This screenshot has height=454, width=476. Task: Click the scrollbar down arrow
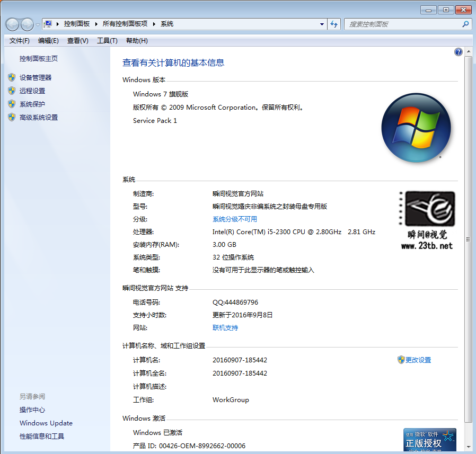(469, 447)
